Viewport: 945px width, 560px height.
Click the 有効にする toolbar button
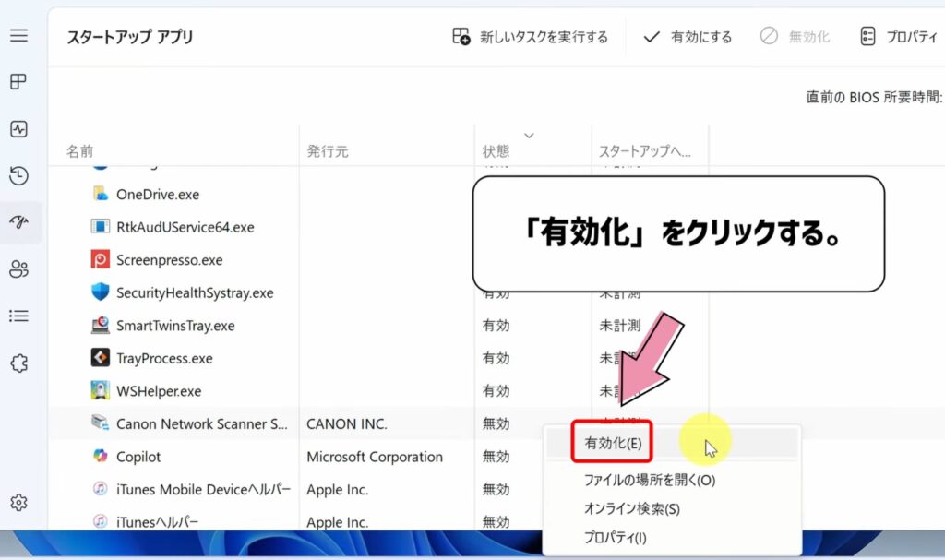tap(688, 37)
